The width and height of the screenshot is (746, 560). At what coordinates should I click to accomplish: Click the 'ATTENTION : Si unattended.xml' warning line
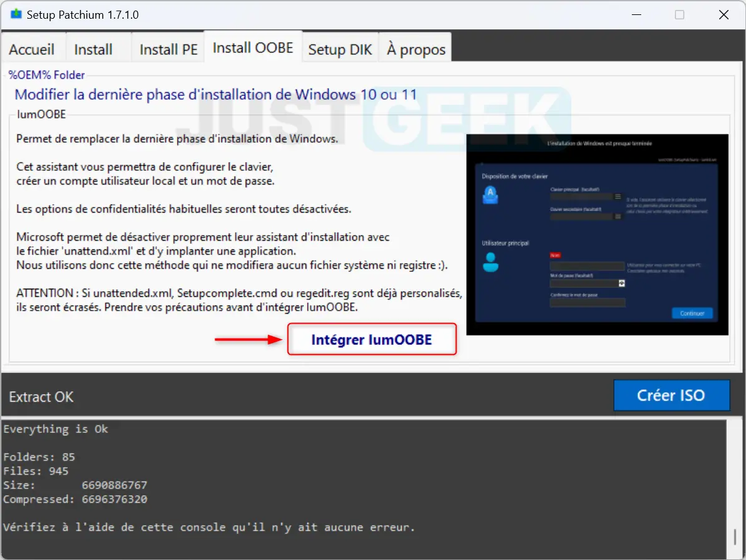coord(240,293)
